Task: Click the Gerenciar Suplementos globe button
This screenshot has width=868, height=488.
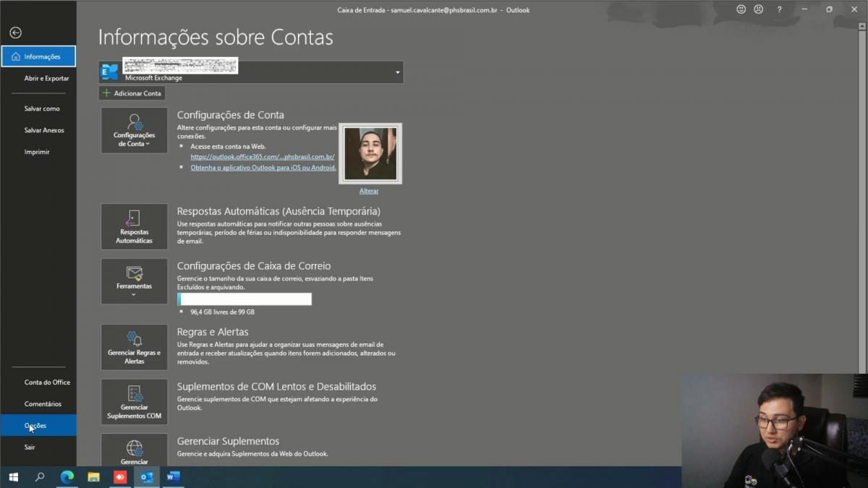Action: 134,450
